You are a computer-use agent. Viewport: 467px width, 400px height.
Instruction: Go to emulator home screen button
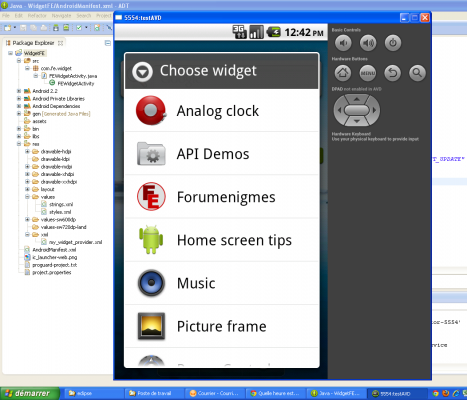point(343,73)
